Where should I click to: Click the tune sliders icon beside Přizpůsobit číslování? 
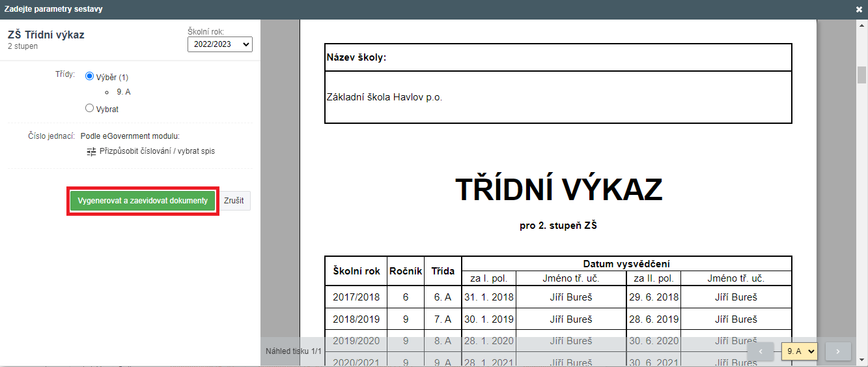click(x=91, y=151)
